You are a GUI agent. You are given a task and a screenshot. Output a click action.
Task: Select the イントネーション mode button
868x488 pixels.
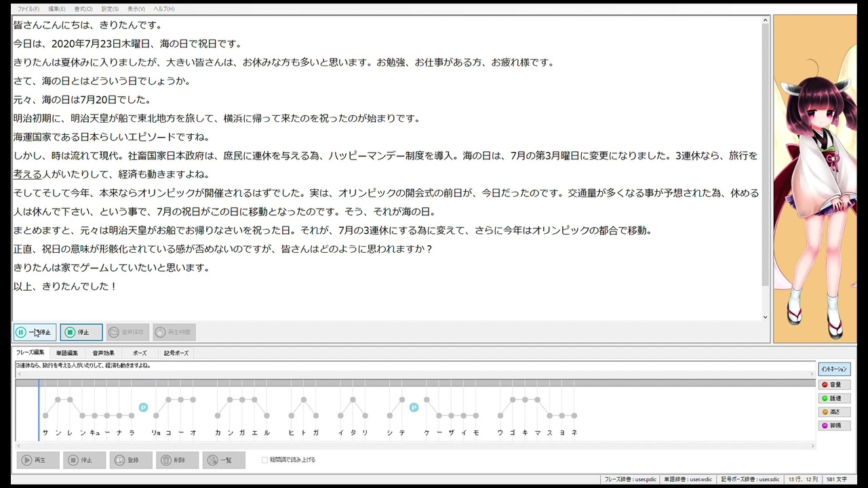click(834, 369)
